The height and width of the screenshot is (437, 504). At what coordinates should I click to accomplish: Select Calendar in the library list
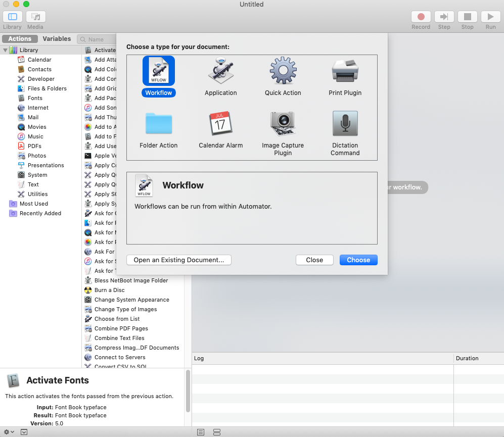coord(39,60)
